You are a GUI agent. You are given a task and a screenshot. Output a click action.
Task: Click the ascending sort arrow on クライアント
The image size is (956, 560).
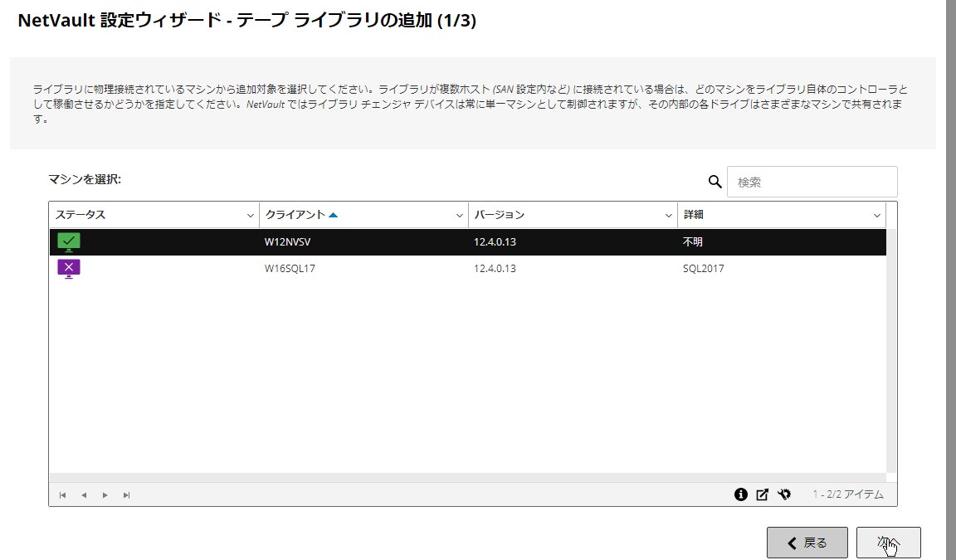pos(333,215)
